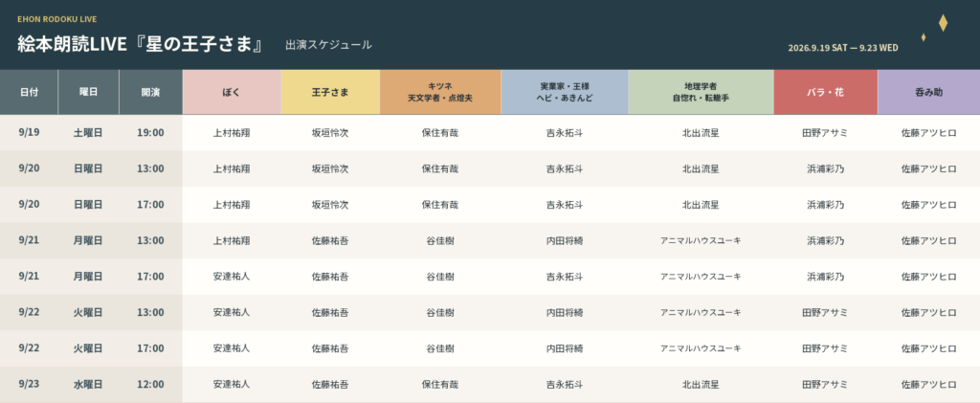The image size is (980, 403).
Task: Click the 19:00 start time cell
Action: [150, 132]
